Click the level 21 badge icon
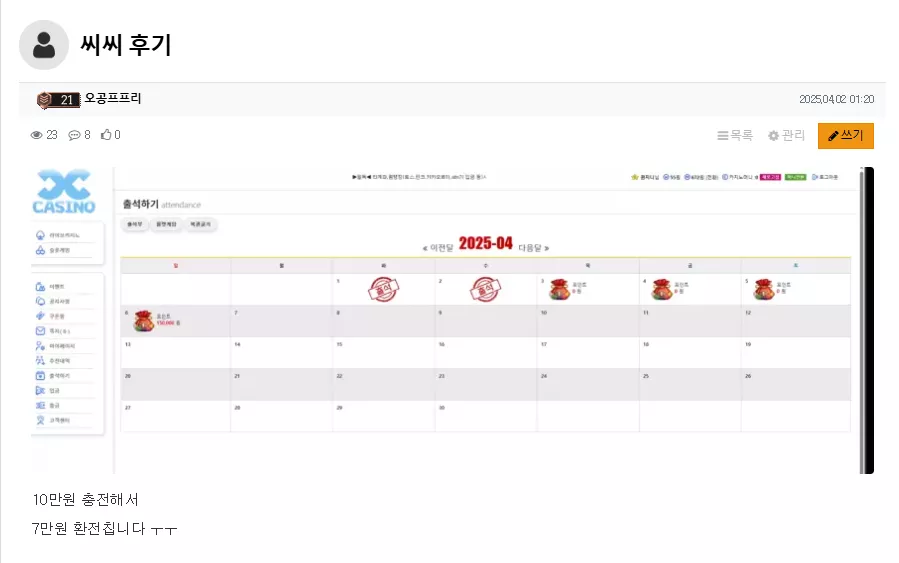The height and width of the screenshot is (563, 899). [x=58, y=100]
